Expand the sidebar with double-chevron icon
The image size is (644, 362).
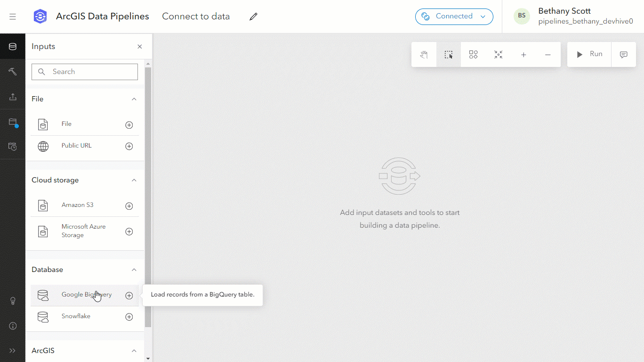point(13,351)
